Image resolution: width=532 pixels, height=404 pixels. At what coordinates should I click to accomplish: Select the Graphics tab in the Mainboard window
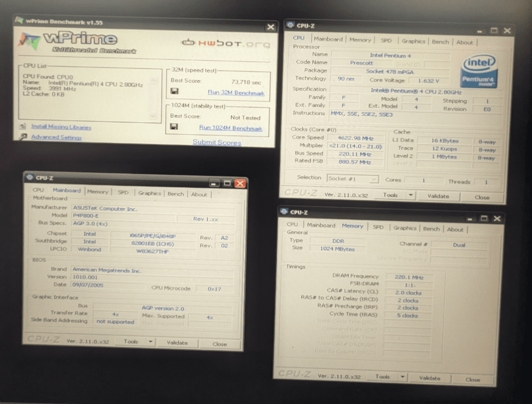[x=150, y=193]
